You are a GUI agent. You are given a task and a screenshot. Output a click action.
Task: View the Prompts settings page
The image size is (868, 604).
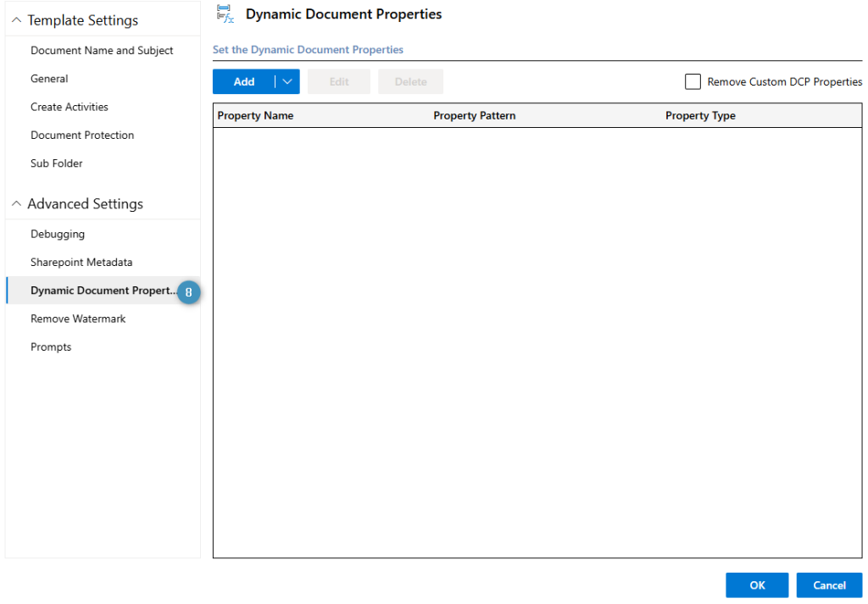51,346
